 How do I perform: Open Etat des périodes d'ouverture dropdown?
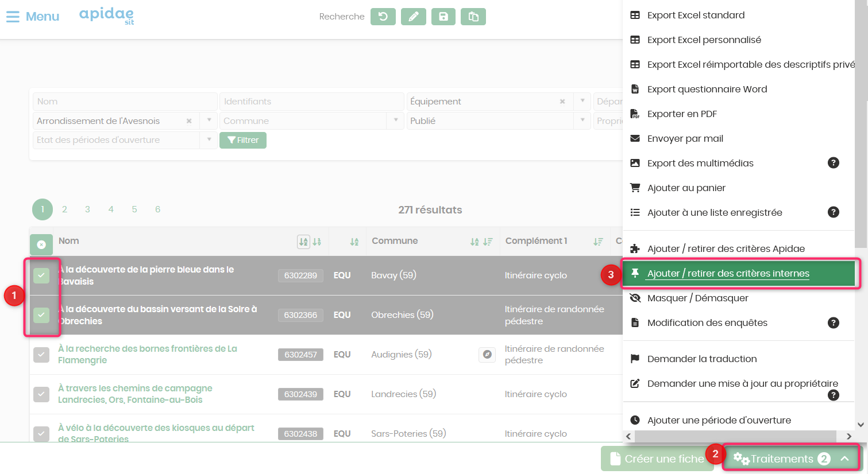click(209, 139)
